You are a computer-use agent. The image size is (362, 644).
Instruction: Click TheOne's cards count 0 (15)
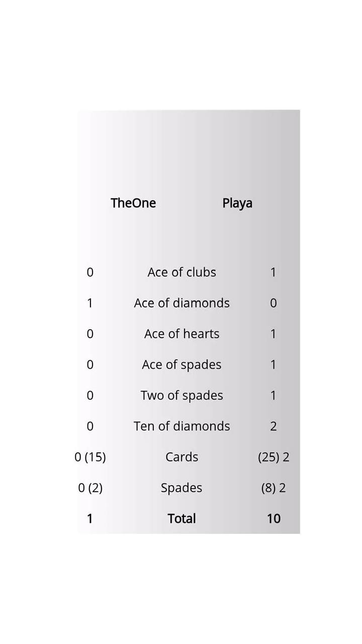tap(90, 457)
